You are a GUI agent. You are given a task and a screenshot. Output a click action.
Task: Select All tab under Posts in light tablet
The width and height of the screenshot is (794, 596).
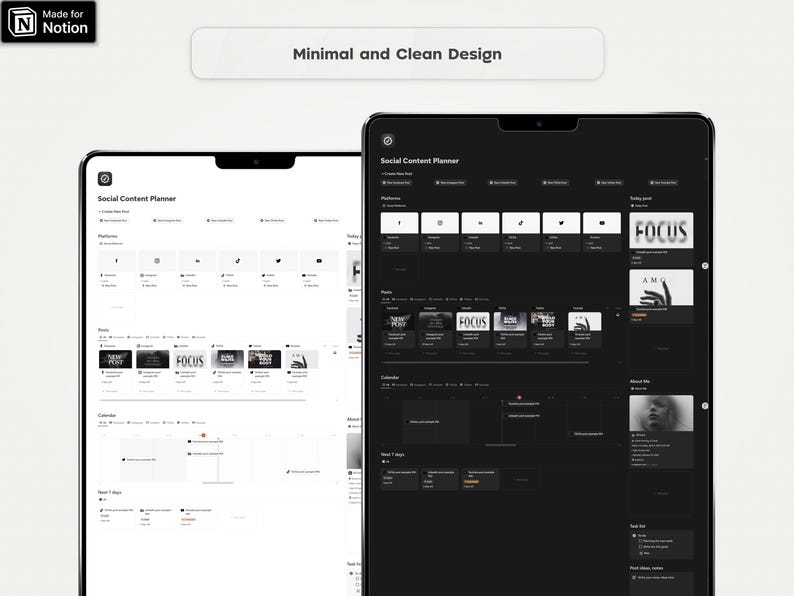click(103, 337)
